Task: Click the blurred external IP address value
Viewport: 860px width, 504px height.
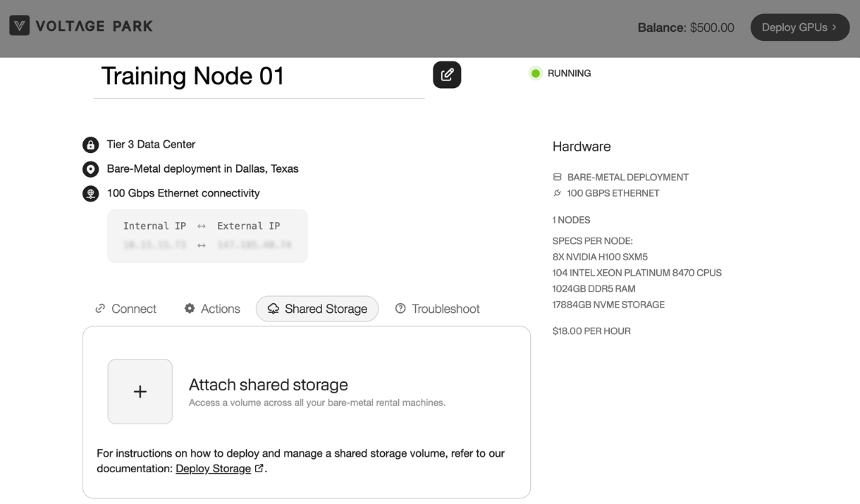Action: click(254, 245)
